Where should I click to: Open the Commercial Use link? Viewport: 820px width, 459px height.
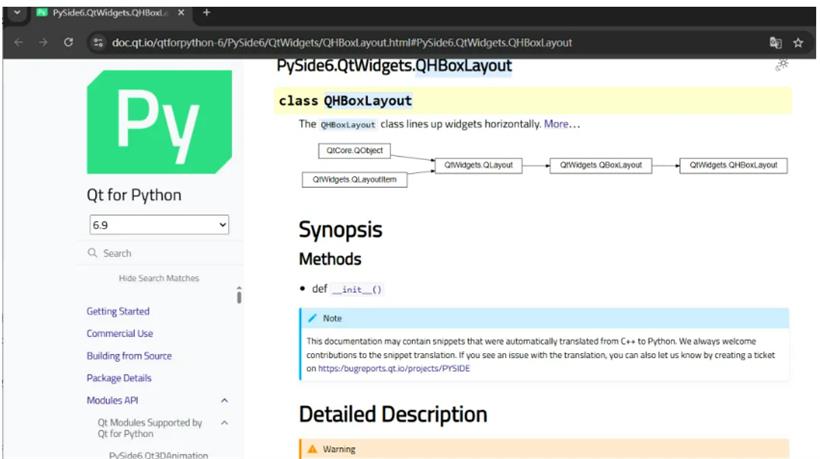point(120,334)
